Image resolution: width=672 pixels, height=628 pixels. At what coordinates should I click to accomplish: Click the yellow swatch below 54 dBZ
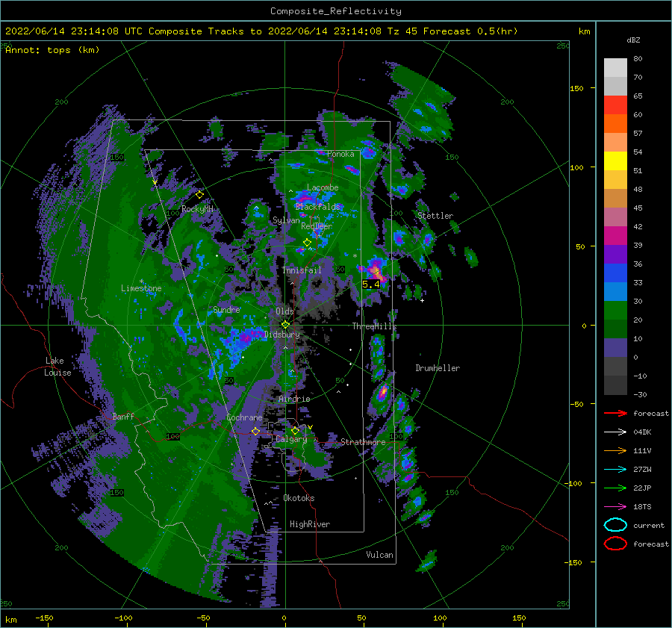pyautogui.click(x=615, y=161)
